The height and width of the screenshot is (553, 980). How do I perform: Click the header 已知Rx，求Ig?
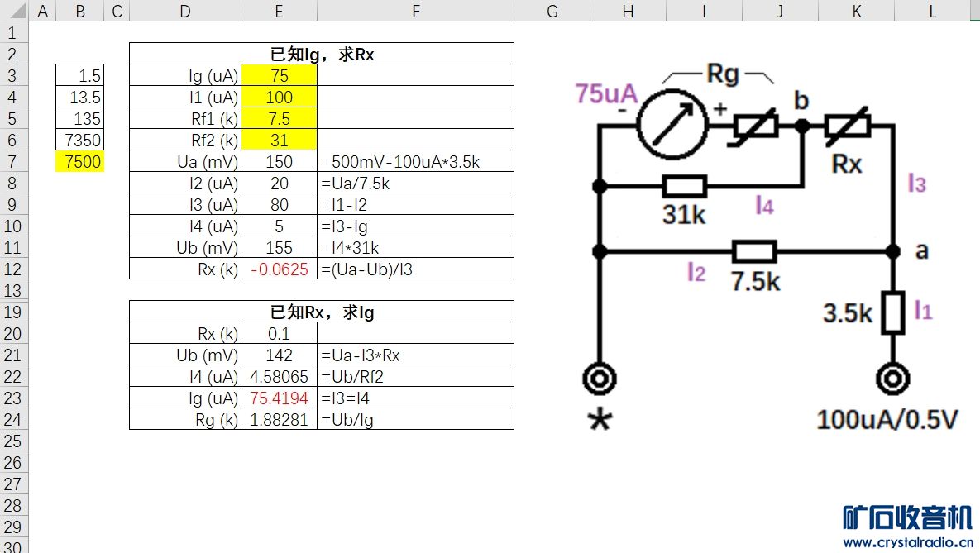[x=322, y=312]
